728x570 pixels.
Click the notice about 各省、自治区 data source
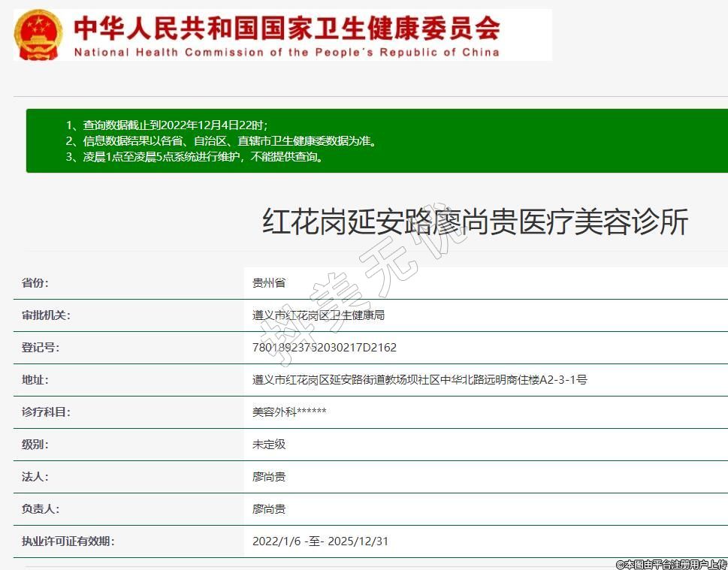click(220, 140)
